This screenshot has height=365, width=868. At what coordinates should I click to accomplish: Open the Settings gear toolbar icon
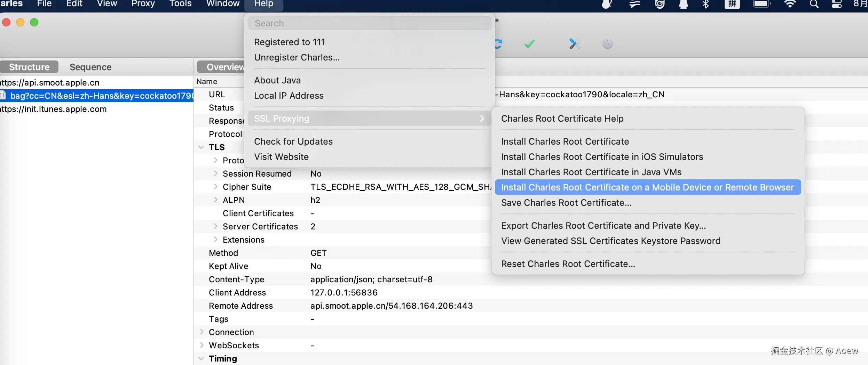tap(607, 44)
